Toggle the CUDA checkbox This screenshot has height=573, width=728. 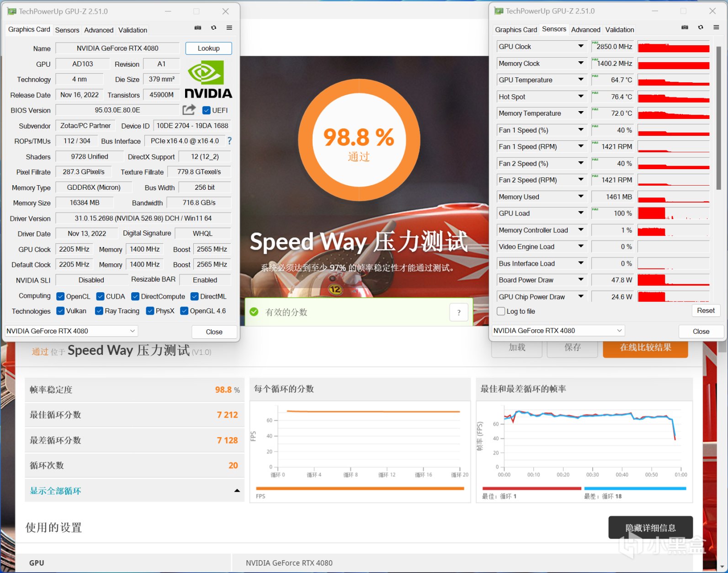click(101, 296)
